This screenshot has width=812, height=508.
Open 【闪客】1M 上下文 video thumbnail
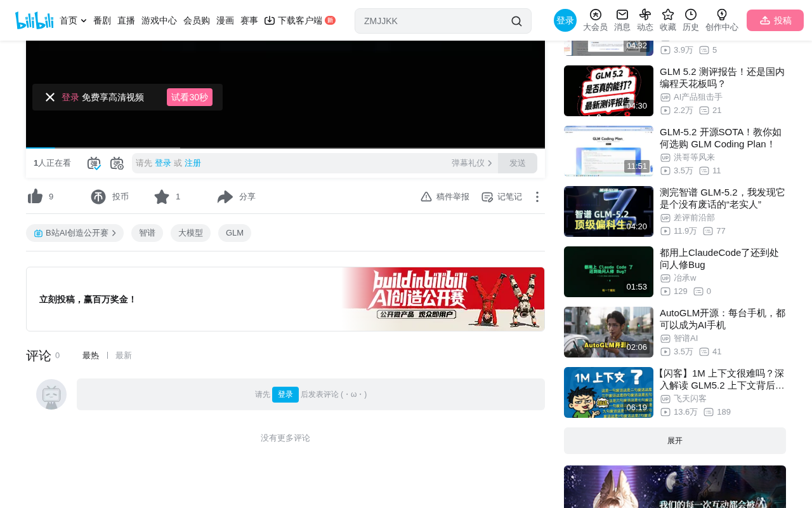point(608,392)
